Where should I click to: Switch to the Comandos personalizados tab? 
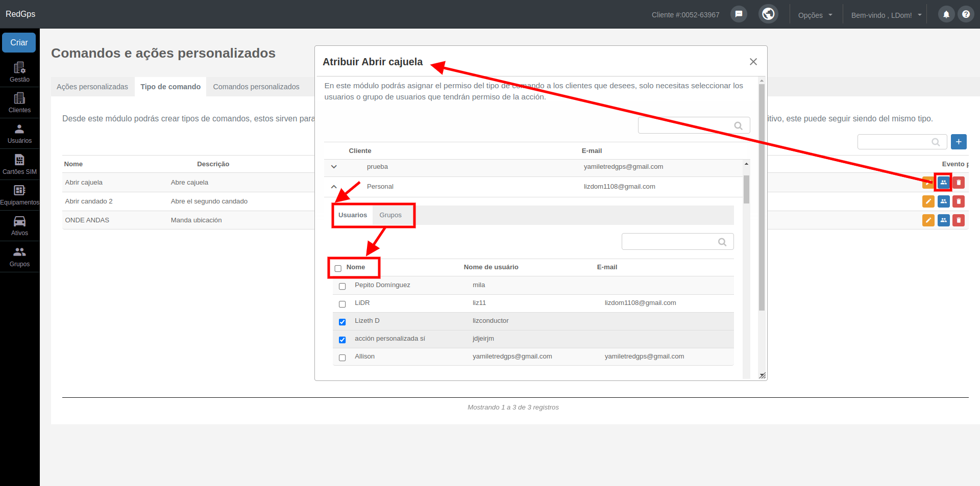(x=256, y=87)
